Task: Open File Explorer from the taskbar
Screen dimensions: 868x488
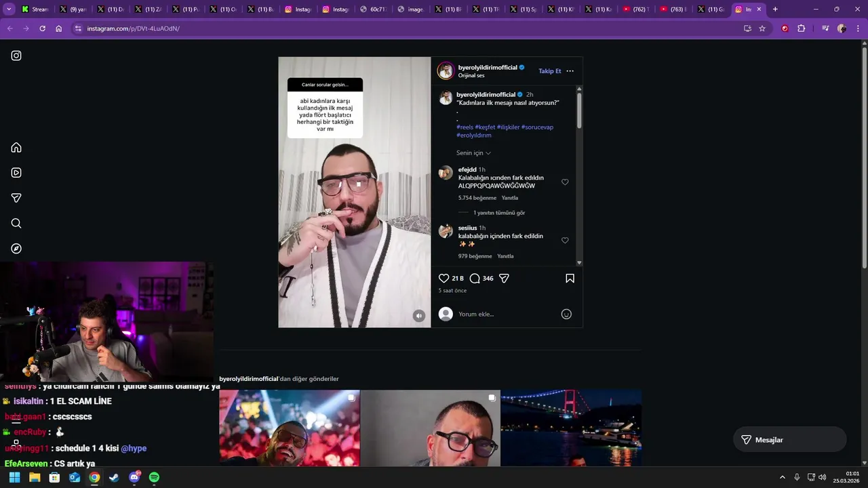Action: (35, 477)
